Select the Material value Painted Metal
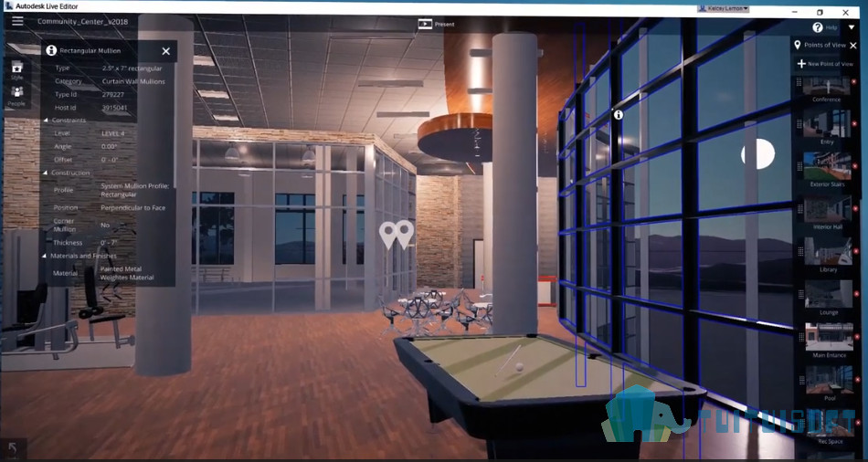 coord(121,268)
